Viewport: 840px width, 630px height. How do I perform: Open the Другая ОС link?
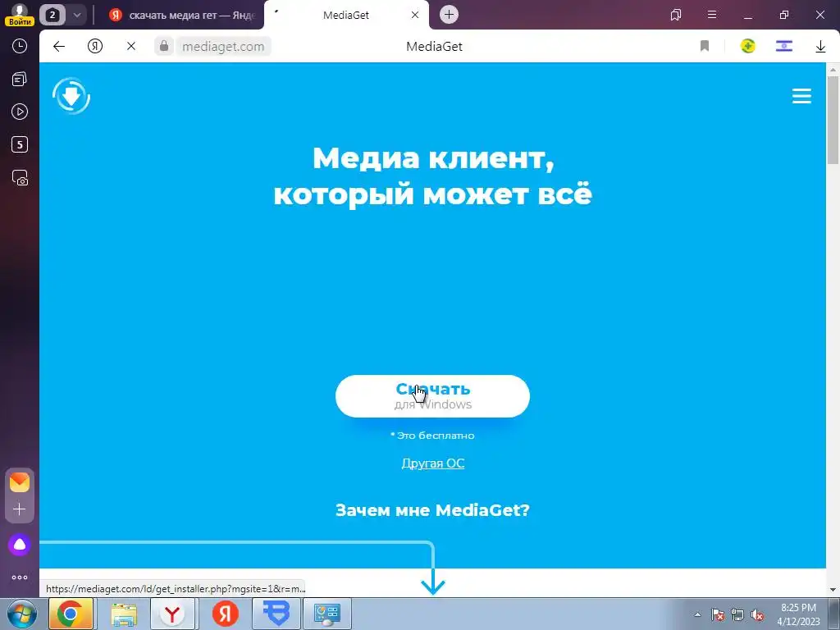tap(433, 463)
